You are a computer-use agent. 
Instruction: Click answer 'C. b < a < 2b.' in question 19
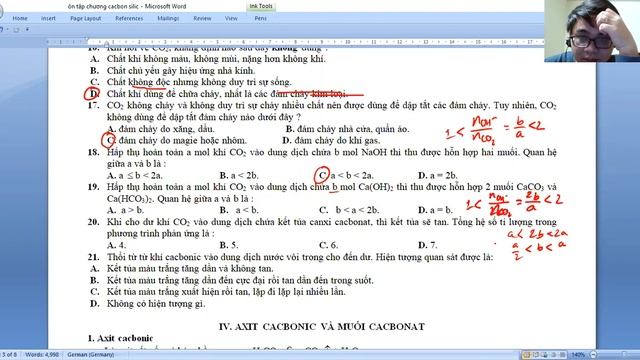click(x=349, y=210)
